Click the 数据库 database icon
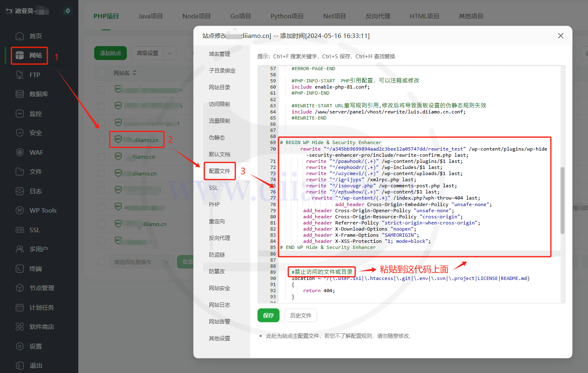 20,94
